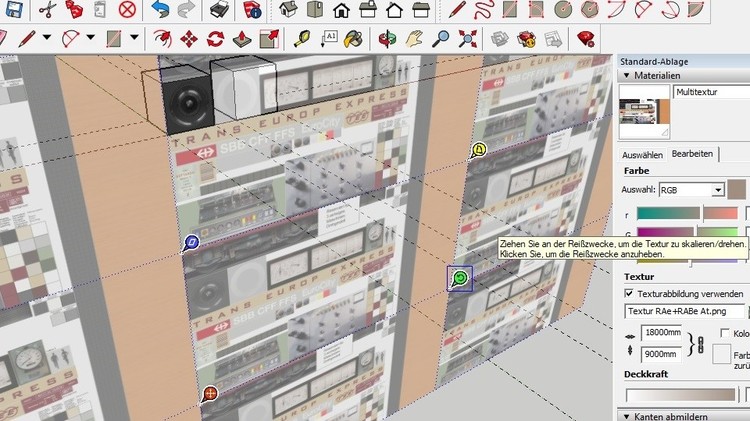Screen dimensions: 750x421
Task: Click the Zoom Extents icon
Action: 467,39
